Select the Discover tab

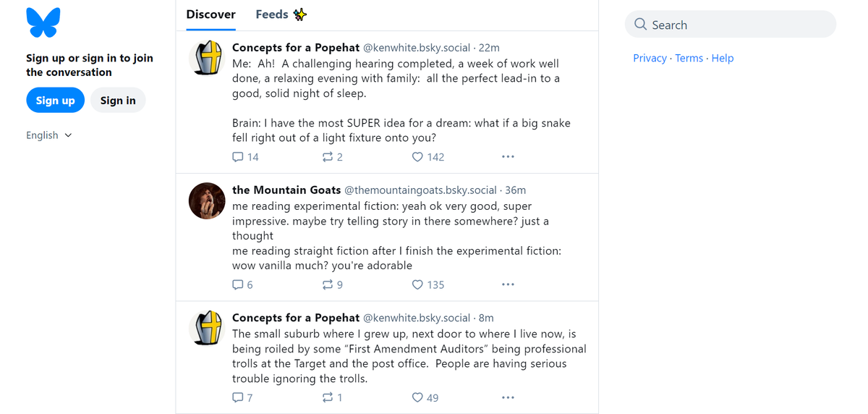click(x=210, y=14)
